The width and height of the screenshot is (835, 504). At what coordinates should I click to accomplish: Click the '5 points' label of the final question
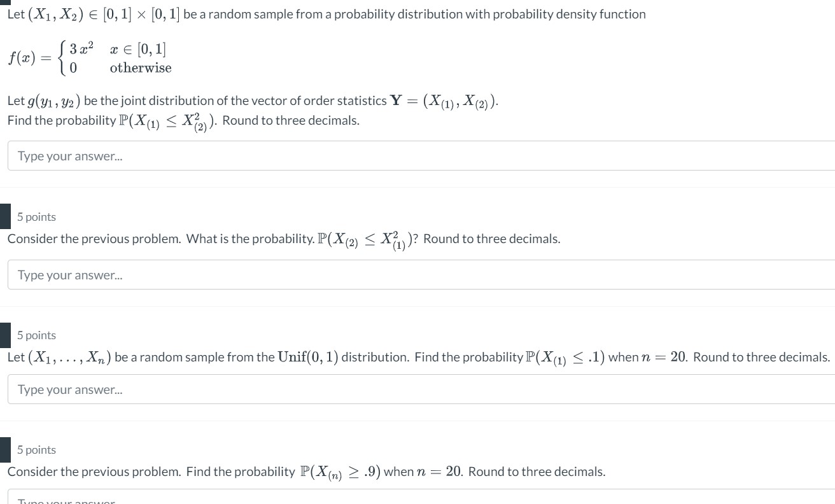pos(36,450)
